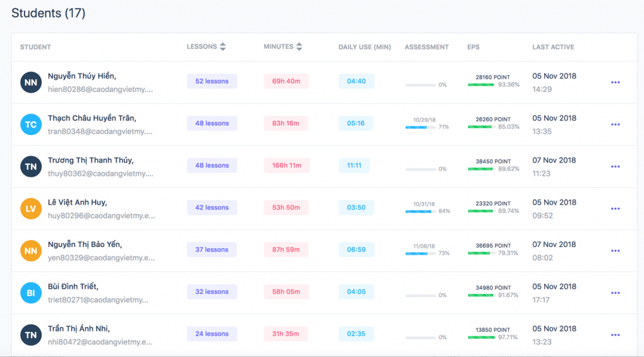Open student name Thạch Châu Huyền Trân
Image resolution: width=644 pixels, height=357 pixels.
click(92, 118)
